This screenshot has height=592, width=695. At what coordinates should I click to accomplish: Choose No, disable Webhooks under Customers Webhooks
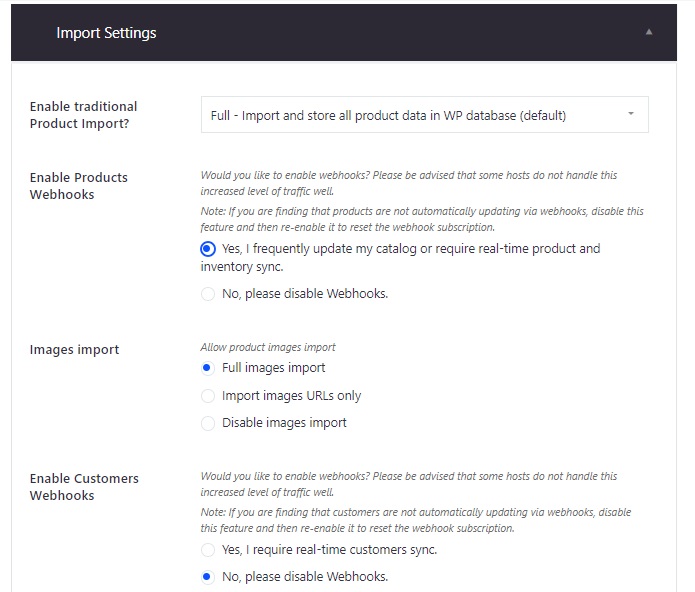click(208, 577)
